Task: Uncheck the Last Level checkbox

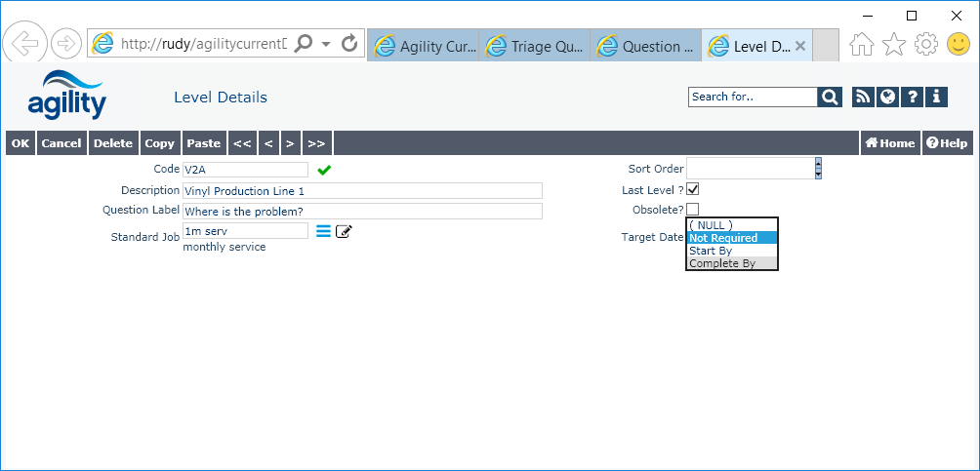Action: tap(693, 189)
